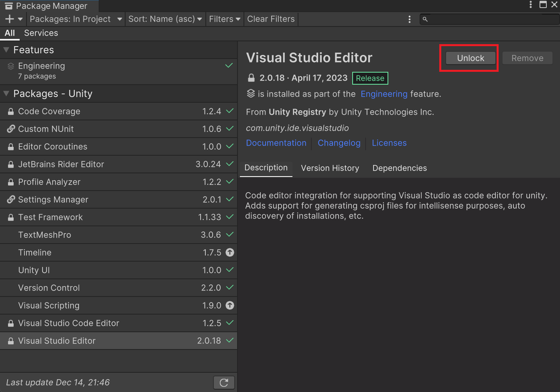
Task: Click the com.unity.ide.visualstudio package ID text
Action: coord(297,128)
